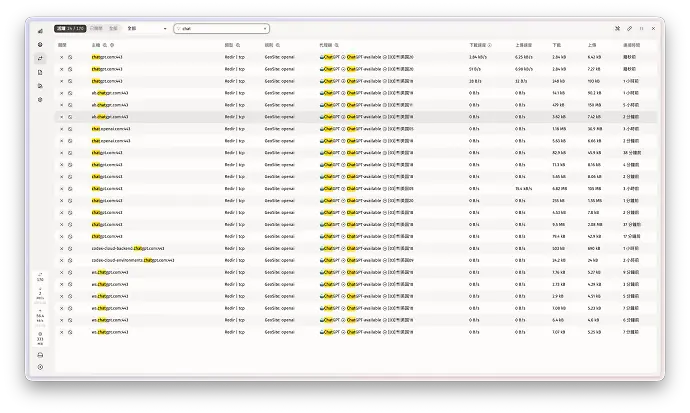
Task: Select the first chat.openai.com:443 row
Action: [x=356, y=129]
